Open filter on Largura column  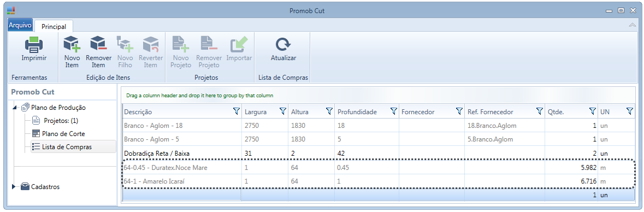(x=282, y=111)
